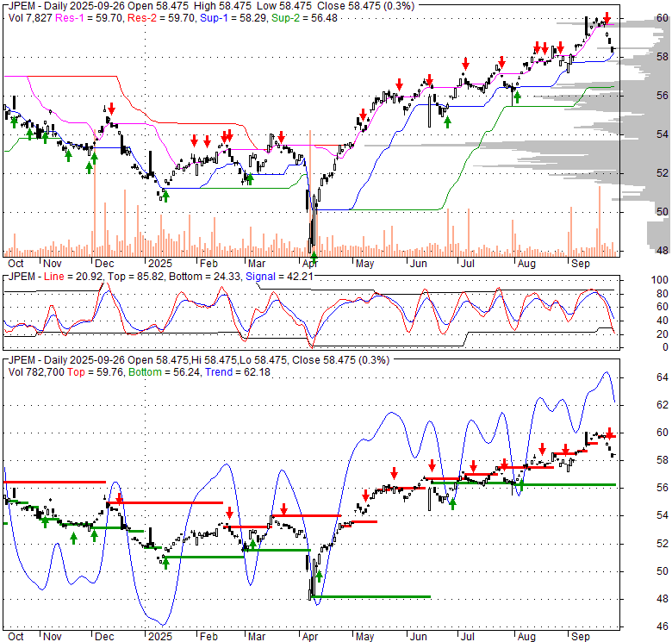672x642 pixels.
Task: Click the Sep label on top chart axis
Action: click(x=581, y=264)
